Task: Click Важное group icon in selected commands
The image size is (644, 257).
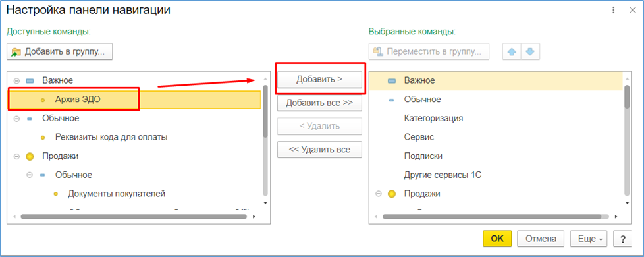Action: pos(391,81)
